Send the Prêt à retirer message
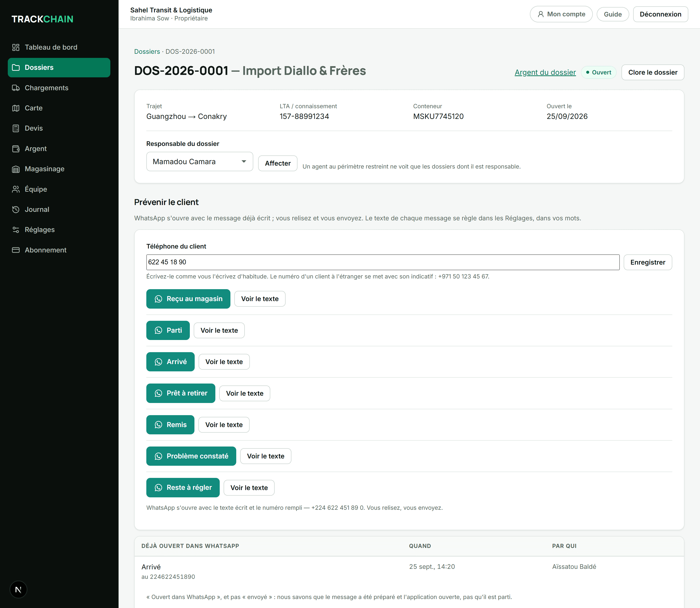 pyautogui.click(x=180, y=393)
